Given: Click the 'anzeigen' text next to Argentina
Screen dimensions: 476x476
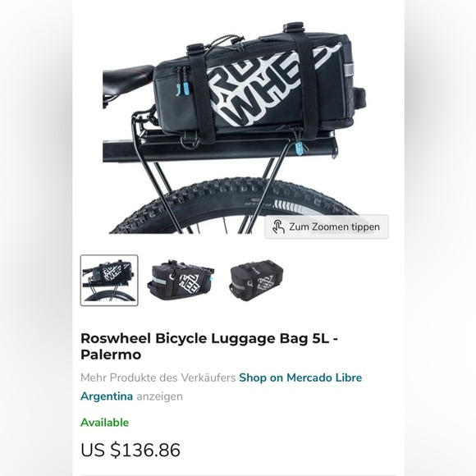Looking at the screenshot, I should point(160,396).
